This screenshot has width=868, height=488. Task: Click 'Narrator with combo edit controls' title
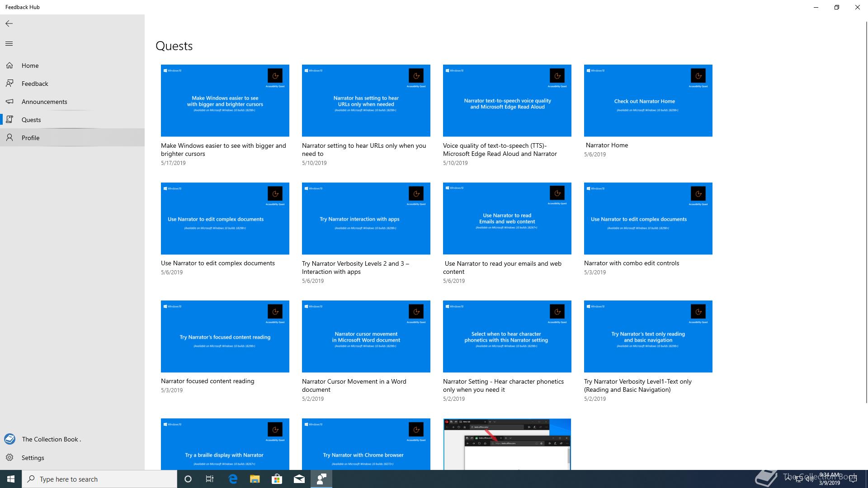632,263
